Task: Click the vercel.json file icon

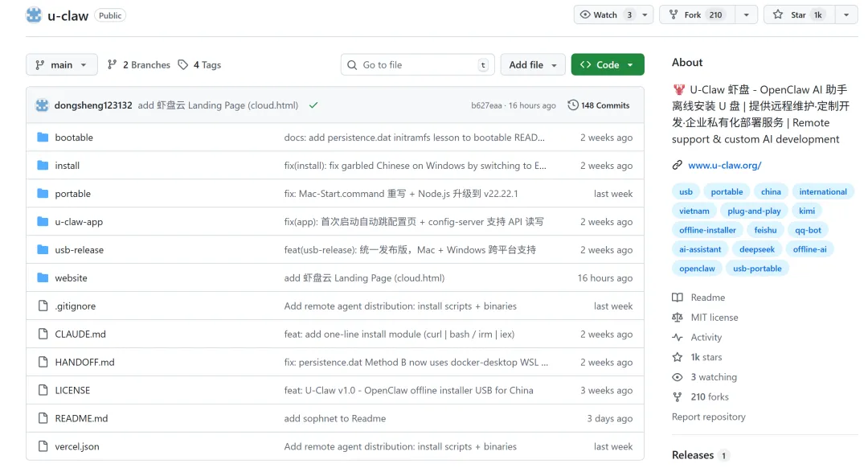Action: [43, 446]
